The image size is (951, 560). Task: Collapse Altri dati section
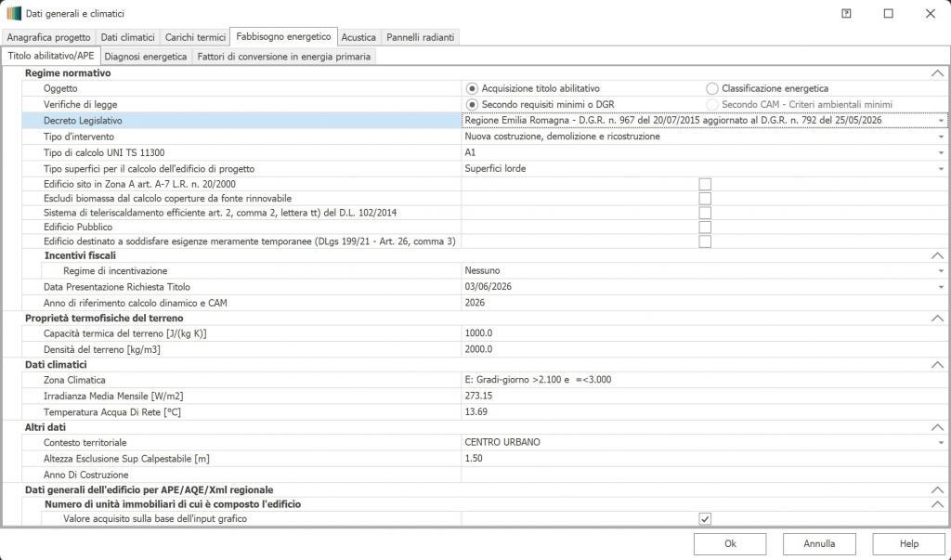(937, 427)
